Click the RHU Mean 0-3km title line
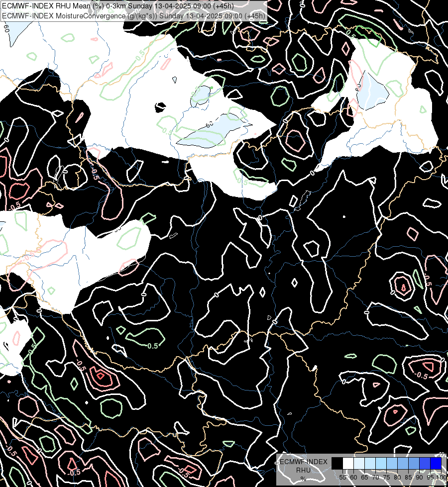The width and height of the screenshot is (448, 487). (x=118, y=5)
